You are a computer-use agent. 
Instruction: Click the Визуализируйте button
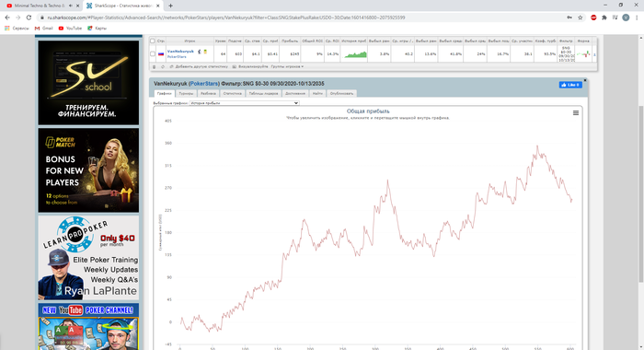(250, 66)
